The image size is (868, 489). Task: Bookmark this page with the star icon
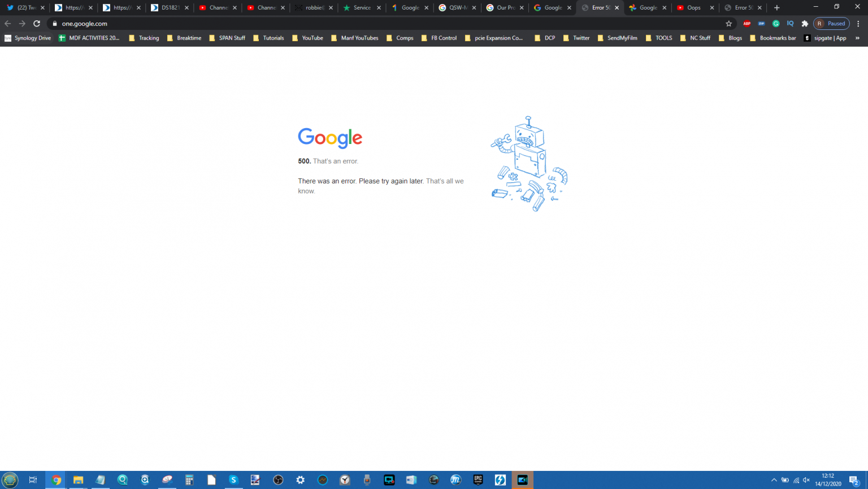click(728, 24)
